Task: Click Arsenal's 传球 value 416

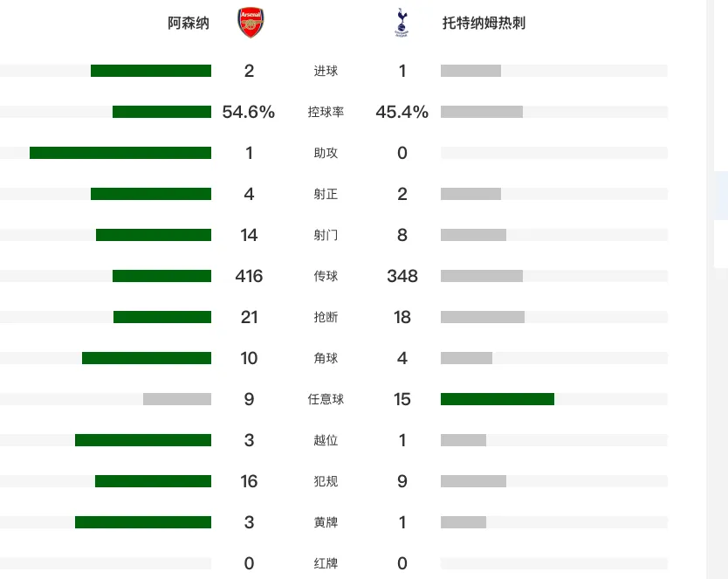Action: pyautogui.click(x=249, y=276)
